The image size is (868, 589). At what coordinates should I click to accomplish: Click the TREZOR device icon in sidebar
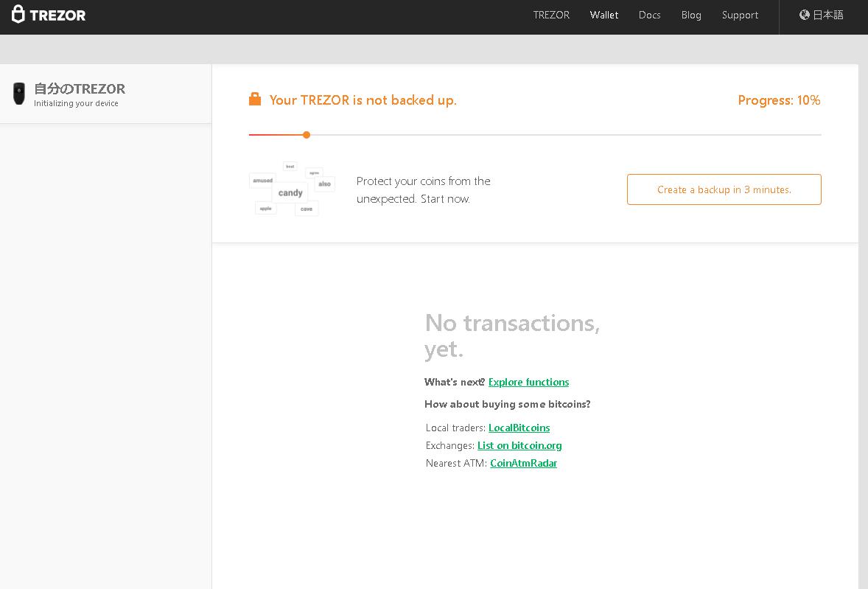(19, 94)
